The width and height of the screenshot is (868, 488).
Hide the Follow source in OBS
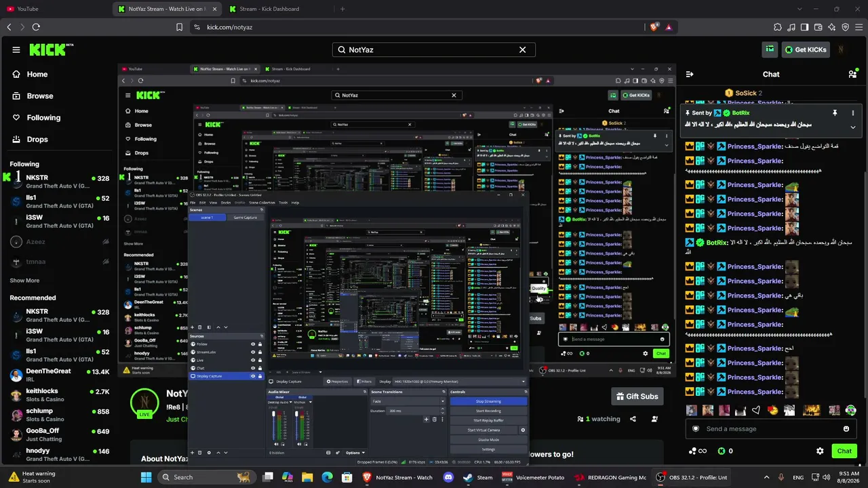coord(253,344)
